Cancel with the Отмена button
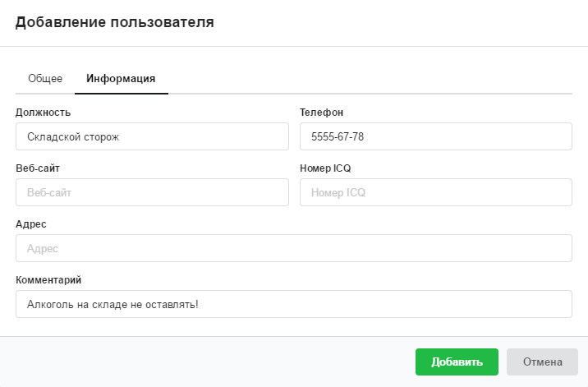This screenshot has width=588, height=387. (x=542, y=362)
